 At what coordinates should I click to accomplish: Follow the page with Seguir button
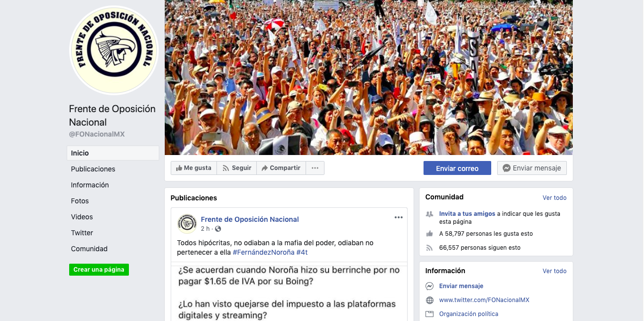coord(237,168)
